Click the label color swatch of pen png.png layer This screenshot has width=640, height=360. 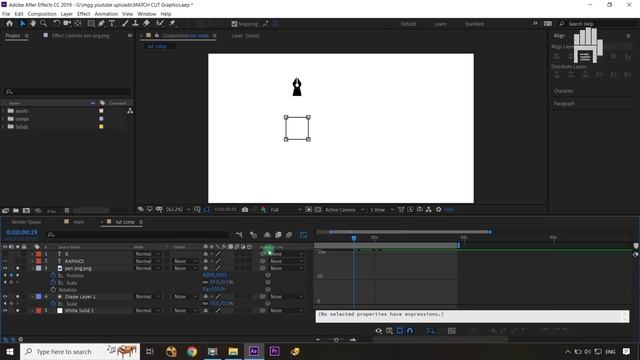(x=38, y=268)
